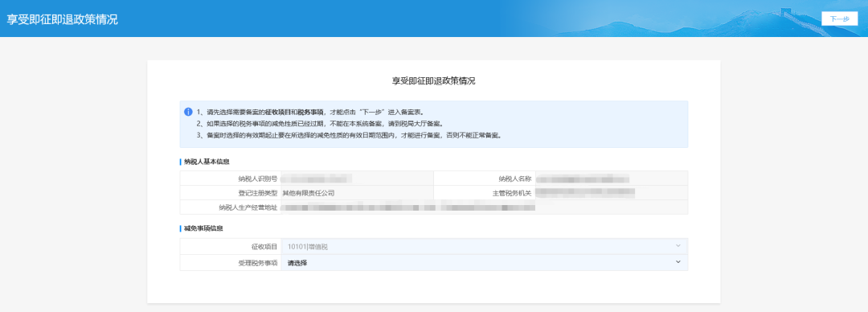Click the blue info icon in notice box

tap(188, 112)
